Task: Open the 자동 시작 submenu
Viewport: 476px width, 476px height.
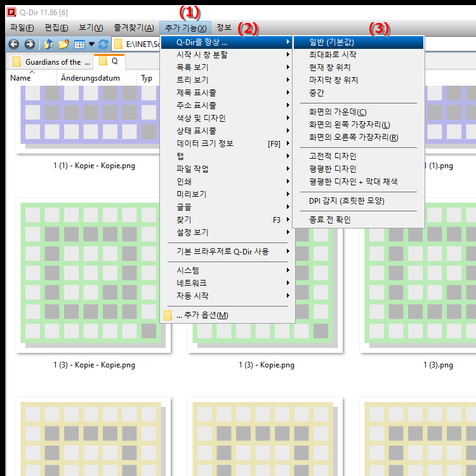Action: 227,296
